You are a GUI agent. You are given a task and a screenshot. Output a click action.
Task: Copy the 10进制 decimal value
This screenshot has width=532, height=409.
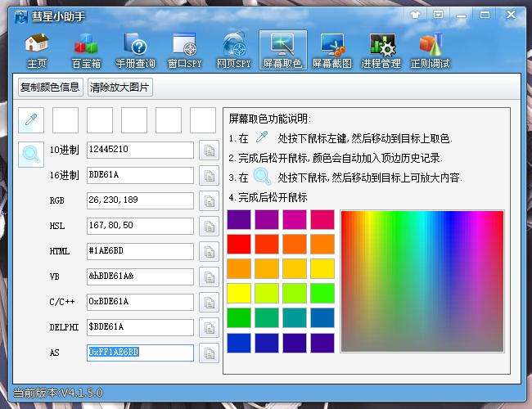[209, 150]
